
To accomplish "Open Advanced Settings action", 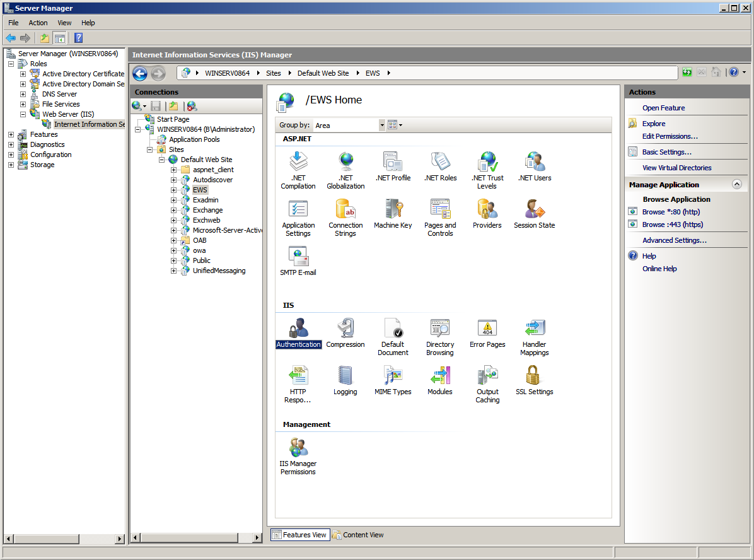I will tap(674, 240).
